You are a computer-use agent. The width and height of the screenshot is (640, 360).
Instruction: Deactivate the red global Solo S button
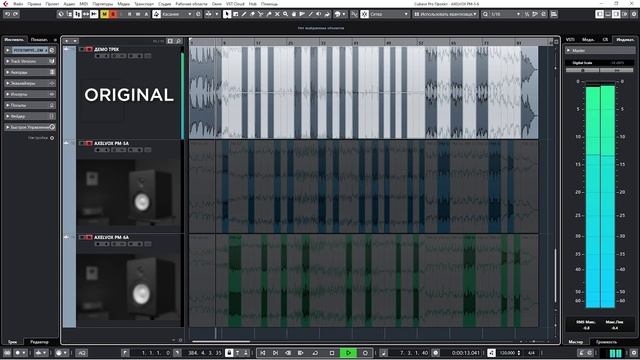coord(113,14)
